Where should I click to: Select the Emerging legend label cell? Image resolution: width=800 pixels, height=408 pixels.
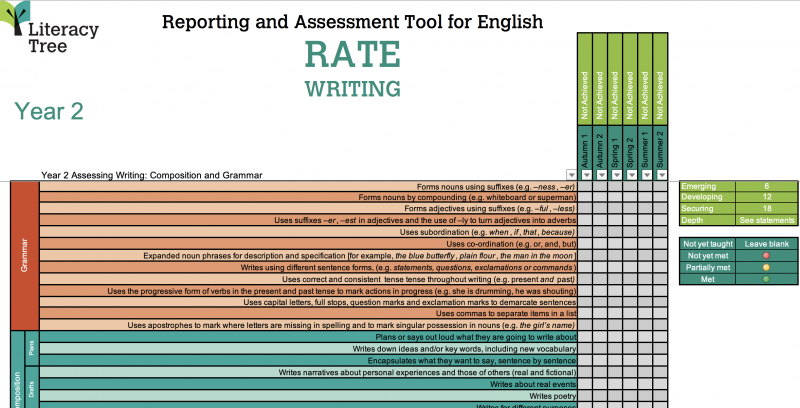click(x=706, y=187)
